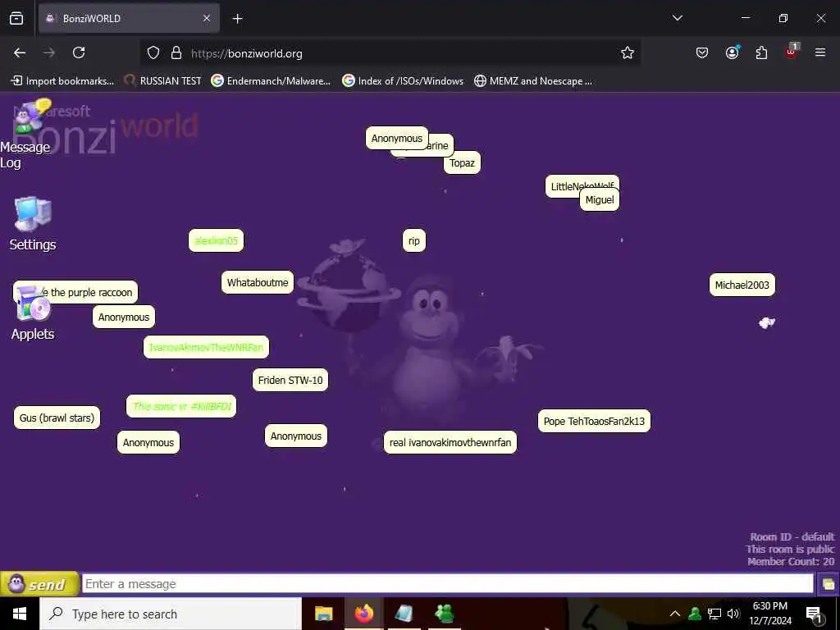Viewport: 840px width, 630px height.
Task: Open File Explorer from taskbar
Action: [323, 614]
